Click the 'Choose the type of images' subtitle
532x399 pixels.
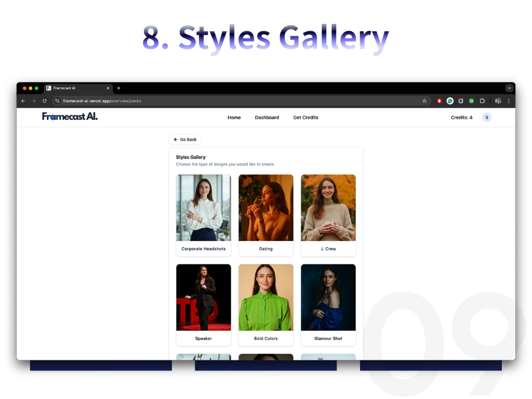point(225,164)
